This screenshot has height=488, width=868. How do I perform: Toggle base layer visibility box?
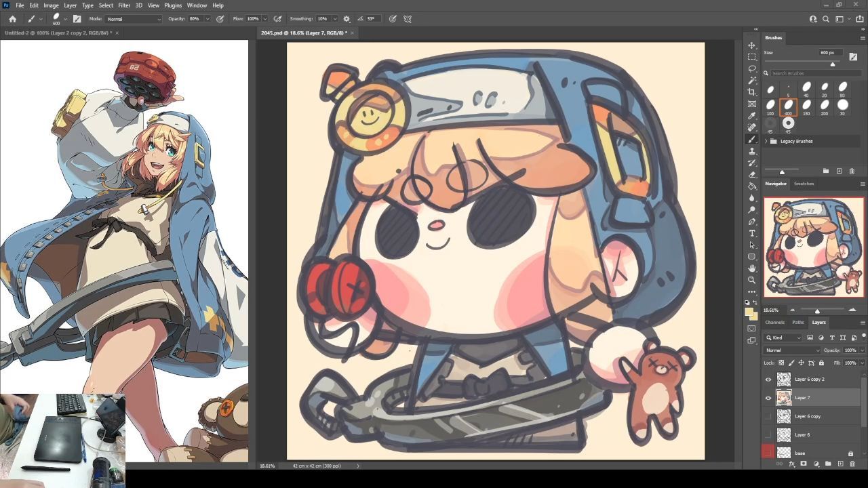click(768, 452)
